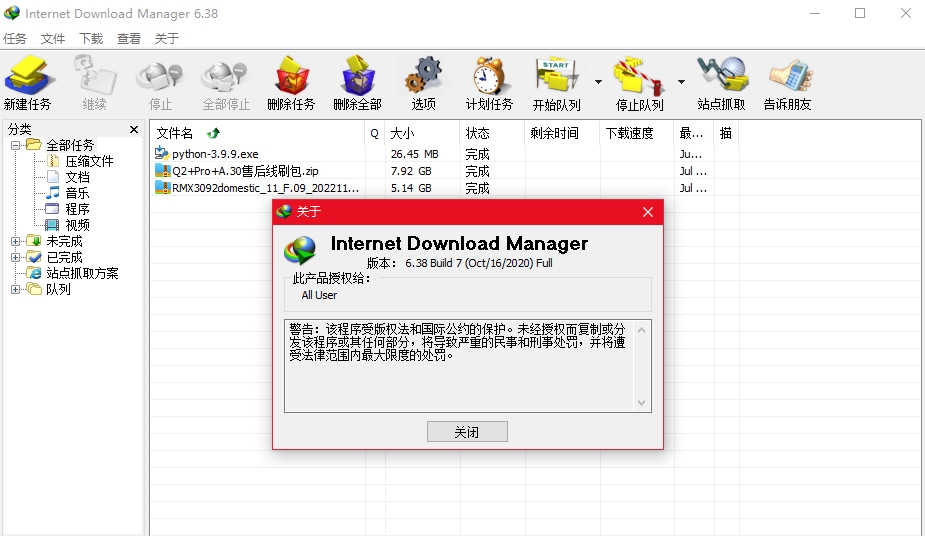Select the Finished (已完成) folder
Viewport: 925px width, 536px height.
tap(64, 257)
